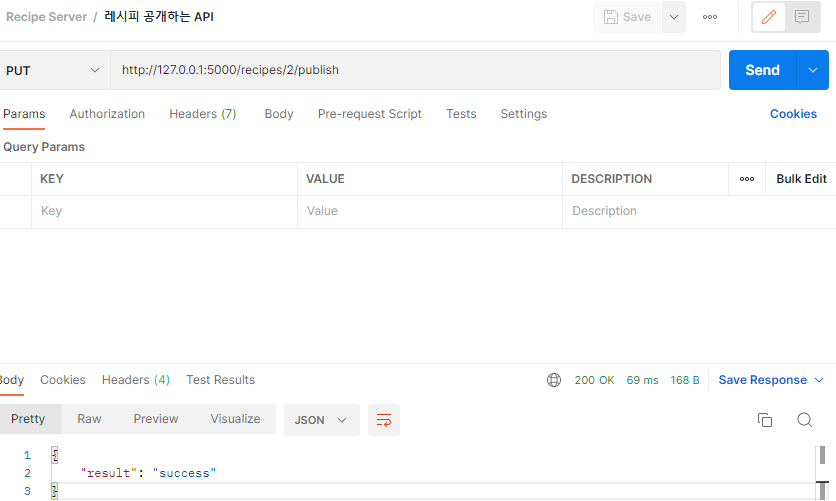Screen dimensions: 836x501
Task: Switch to Raw view
Action: click(89, 419)
